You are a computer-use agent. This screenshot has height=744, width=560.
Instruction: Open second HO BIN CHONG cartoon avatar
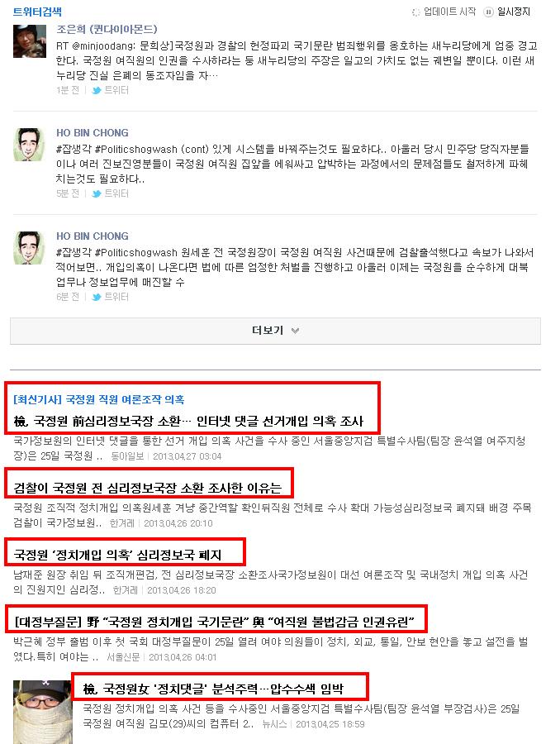(x=30, y=248)
